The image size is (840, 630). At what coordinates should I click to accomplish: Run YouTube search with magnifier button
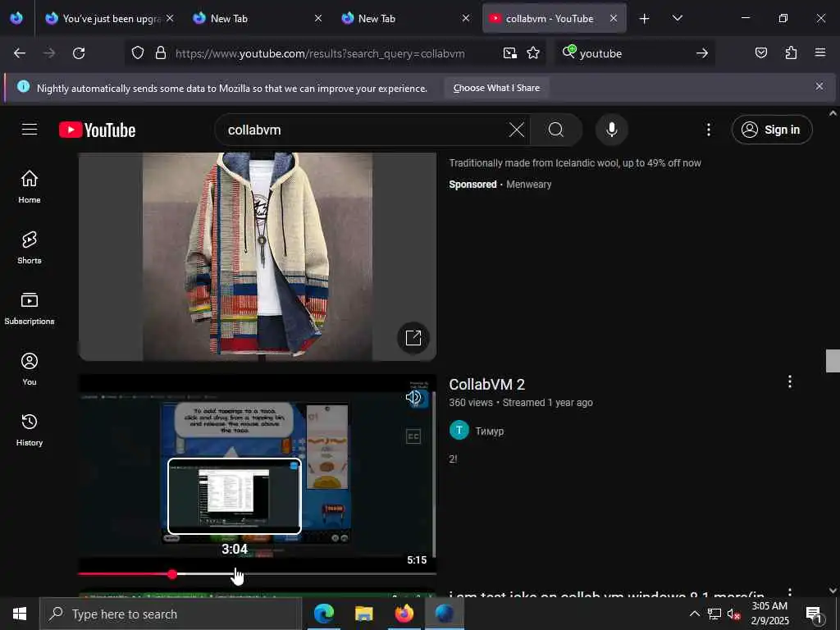pos(556,130)
